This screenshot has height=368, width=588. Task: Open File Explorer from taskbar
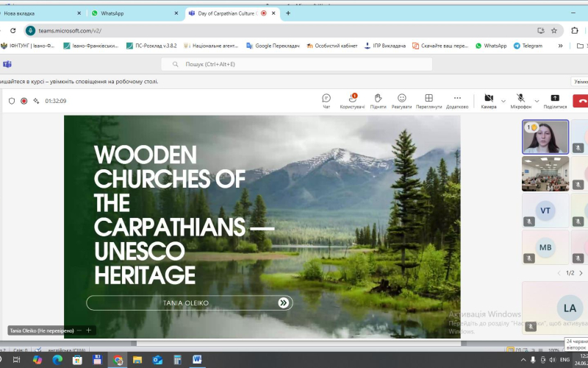[x=137, y=360]
